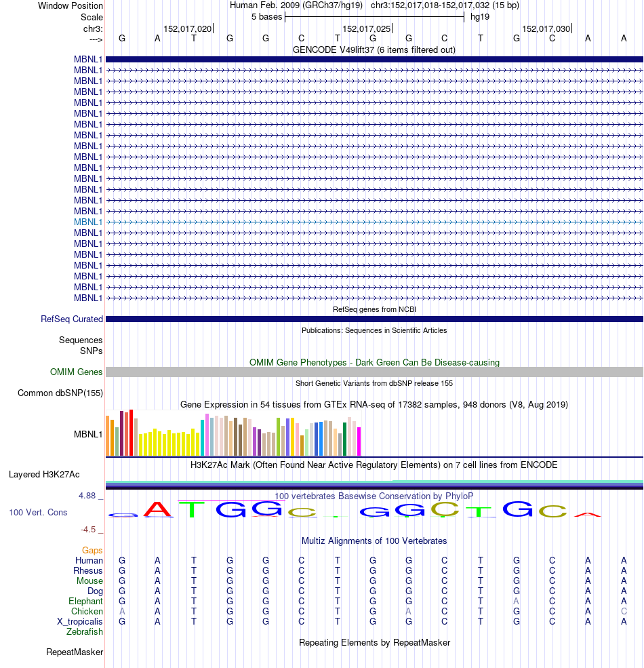The height and width of the screenshot is (668, 644).
Task: Open 'Publications: Sequences in Scientific Articles' title
Action: coord(374,330)
